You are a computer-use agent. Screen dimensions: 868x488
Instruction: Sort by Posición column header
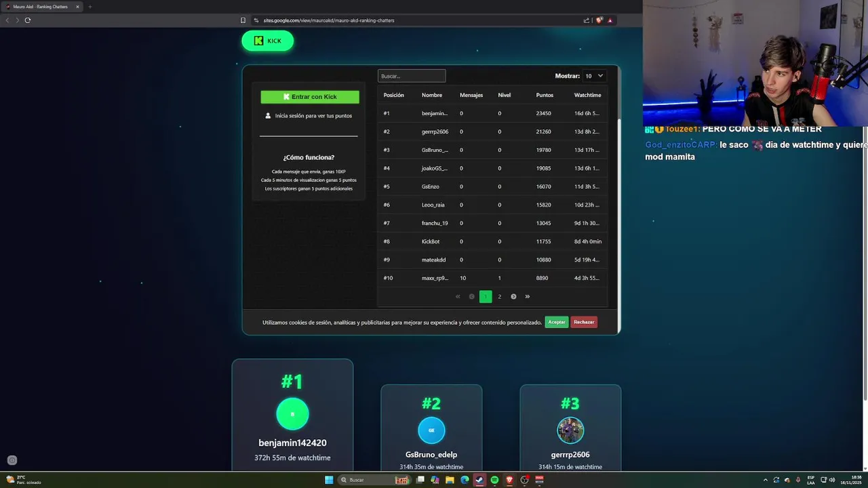tap(393, 95)
